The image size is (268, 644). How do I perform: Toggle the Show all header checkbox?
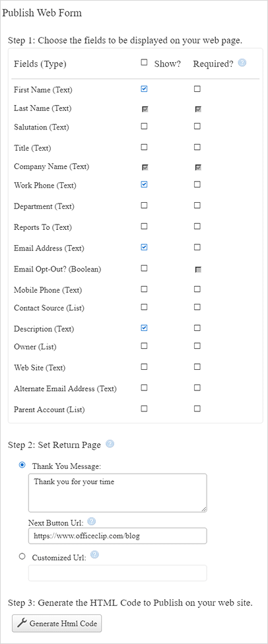point(144,63)
